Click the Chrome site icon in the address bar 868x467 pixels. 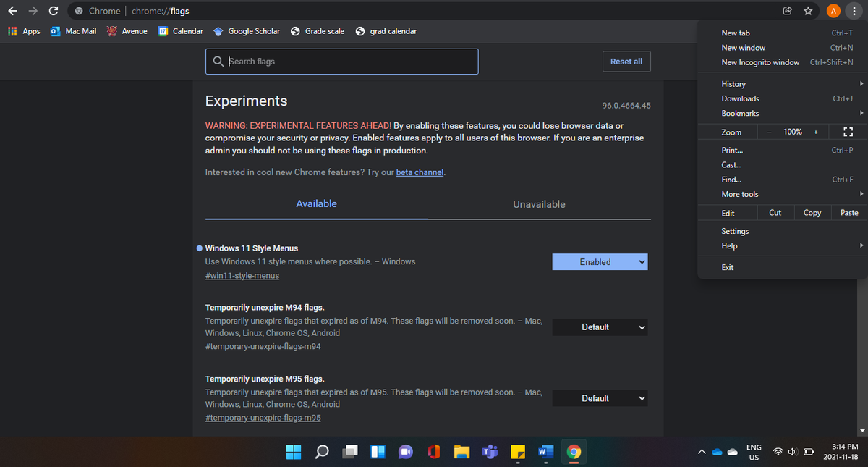(x=80, y=10)
